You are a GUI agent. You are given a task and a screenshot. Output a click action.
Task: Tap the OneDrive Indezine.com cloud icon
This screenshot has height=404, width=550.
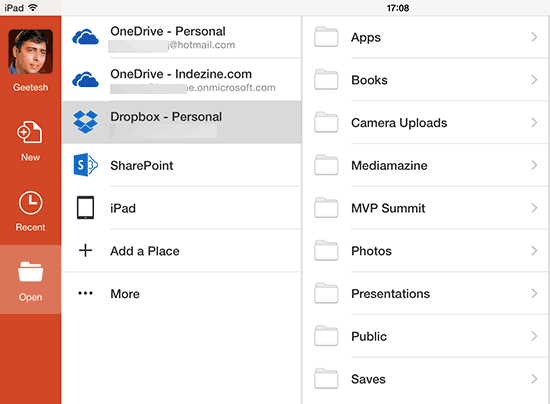click(x=85, y=80)
